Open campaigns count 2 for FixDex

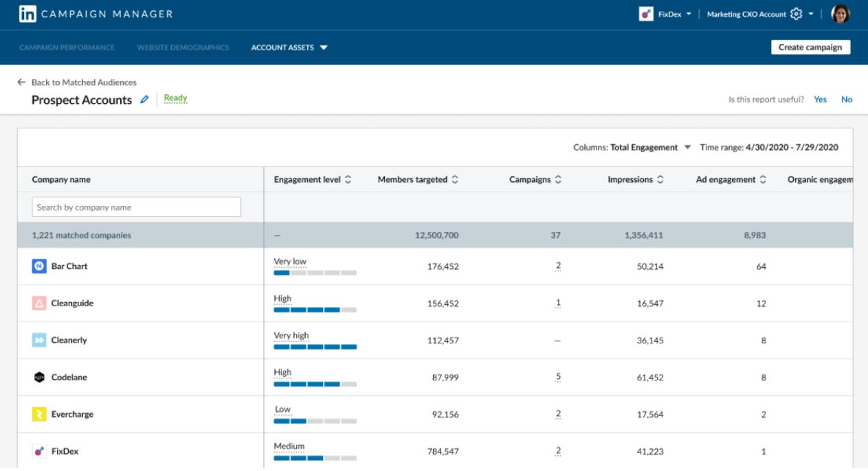(558, 452)
